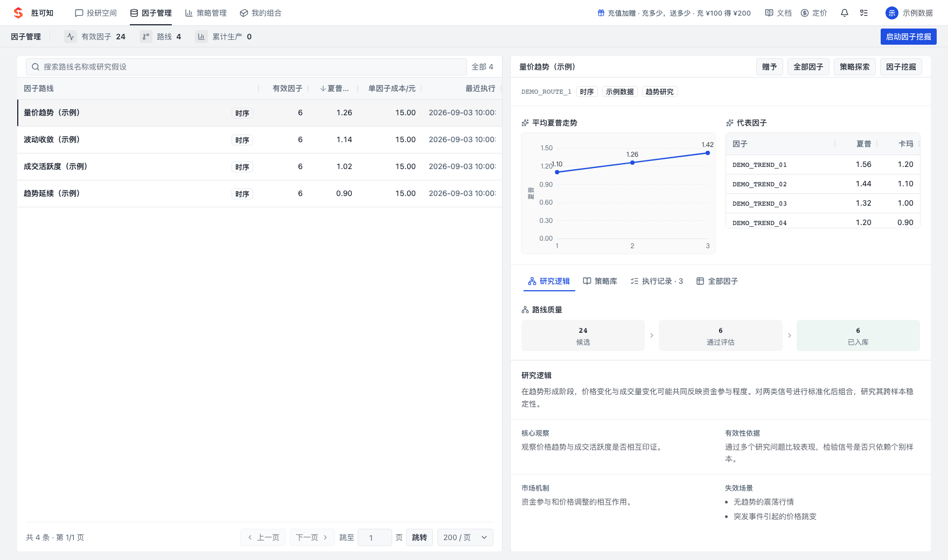Click the 全部 4 count label
The image size is (948, 560).
[x=482, y=67]
